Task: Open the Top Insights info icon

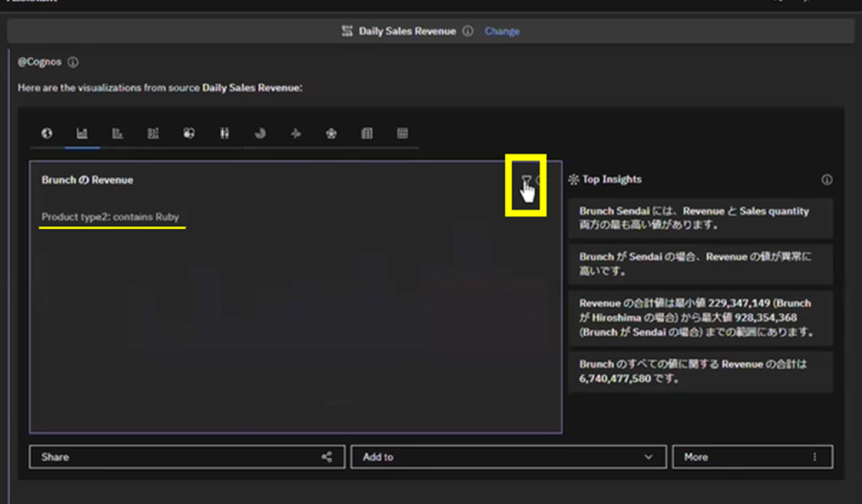Action: 827,179
